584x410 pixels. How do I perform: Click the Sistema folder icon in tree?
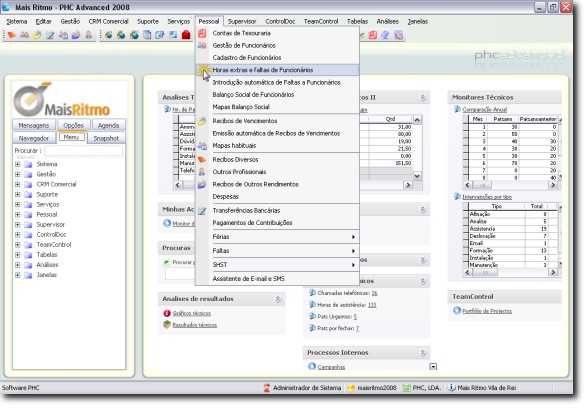pos(28,164)
